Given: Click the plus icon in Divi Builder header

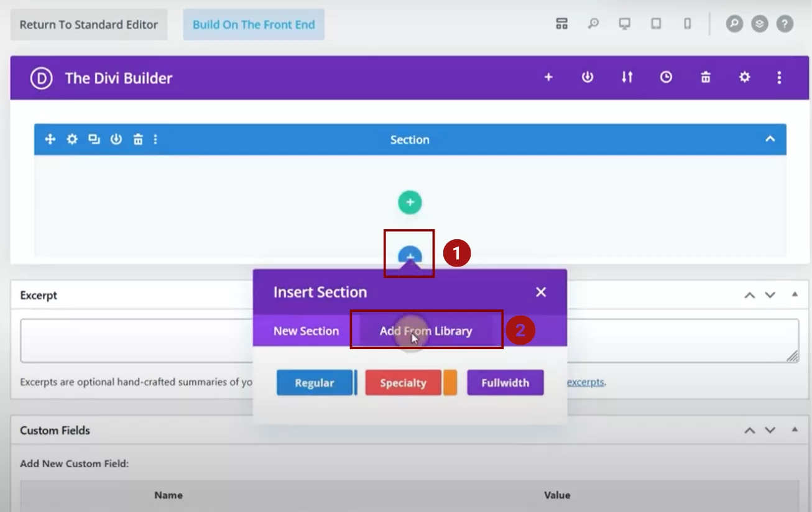Looking at the screenshot, I should click(x=548, y=77).
